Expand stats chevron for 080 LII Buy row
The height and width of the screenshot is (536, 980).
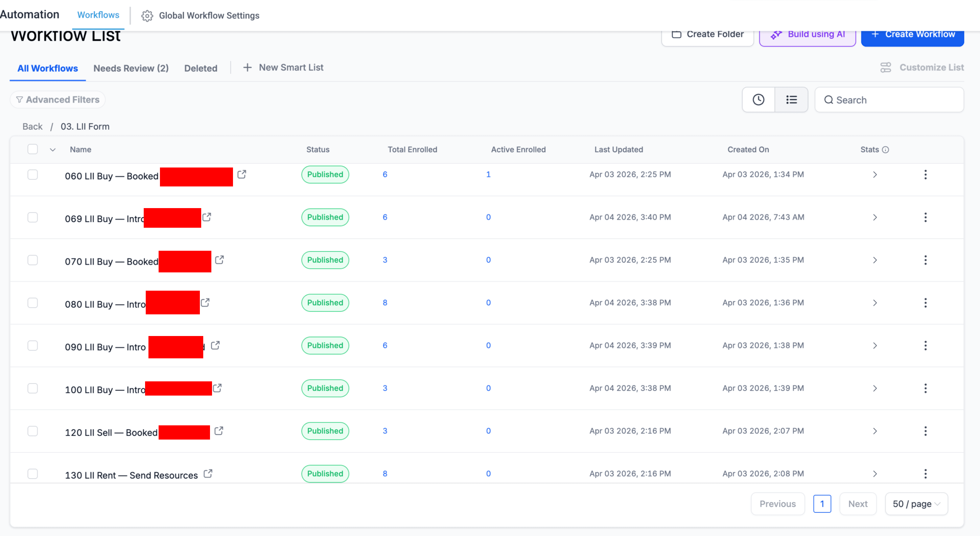coord(874,303)
